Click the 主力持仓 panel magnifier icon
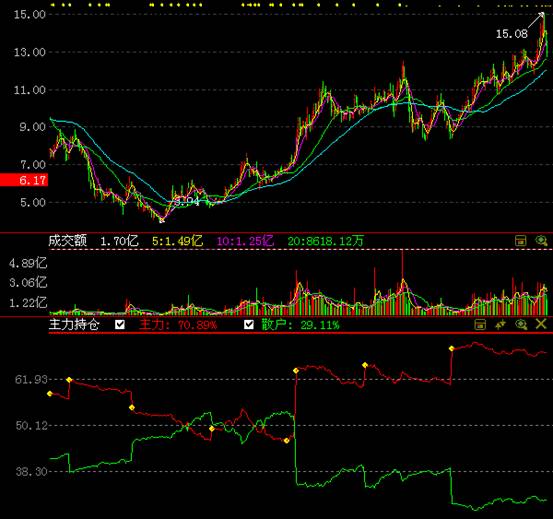The image size is (553, 519). click(x=521, y=324)
